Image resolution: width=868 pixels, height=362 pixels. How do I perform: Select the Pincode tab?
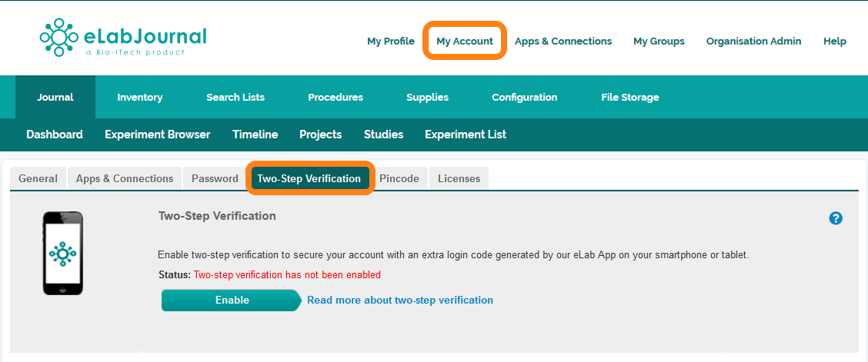pos(399,178)
